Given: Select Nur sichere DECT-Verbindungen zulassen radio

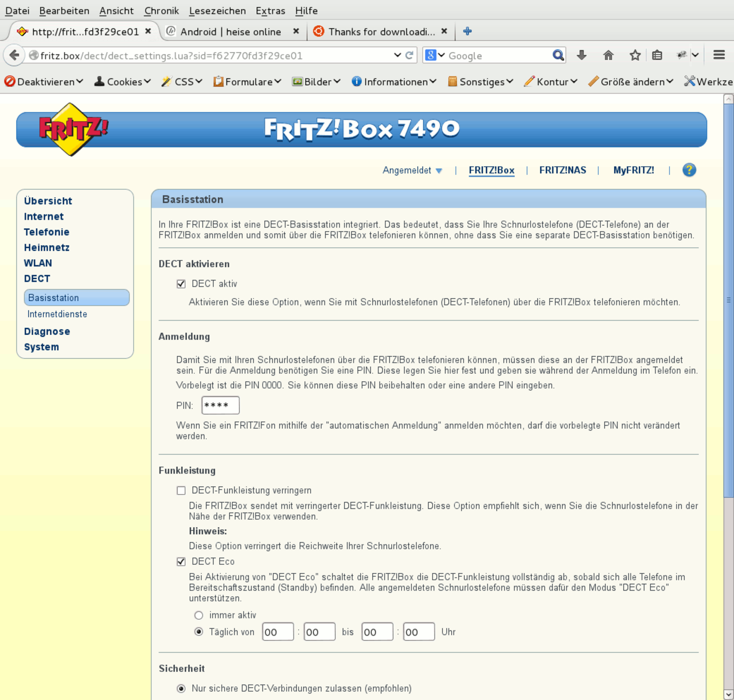Looking at the screenshot, I should [181, 689].
